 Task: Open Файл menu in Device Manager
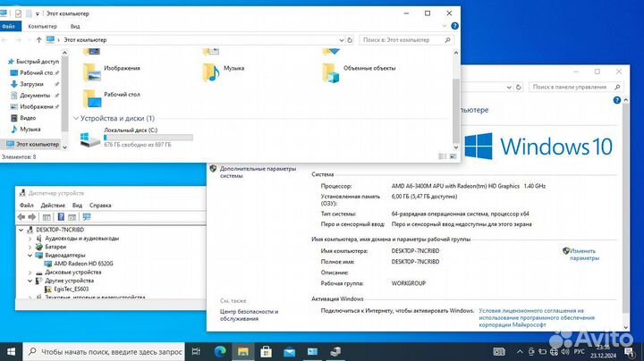click(x=26, y=206)
